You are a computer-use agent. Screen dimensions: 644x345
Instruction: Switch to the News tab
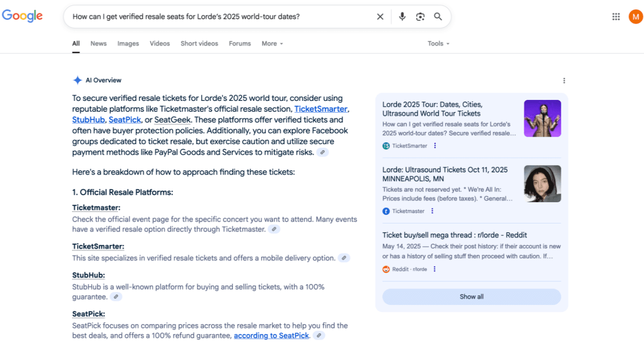pos(99,43)
